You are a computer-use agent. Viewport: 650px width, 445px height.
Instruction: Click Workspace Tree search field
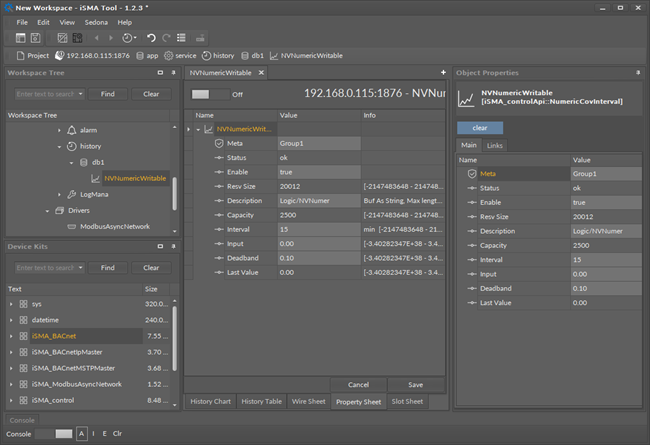tap(45, 94)
